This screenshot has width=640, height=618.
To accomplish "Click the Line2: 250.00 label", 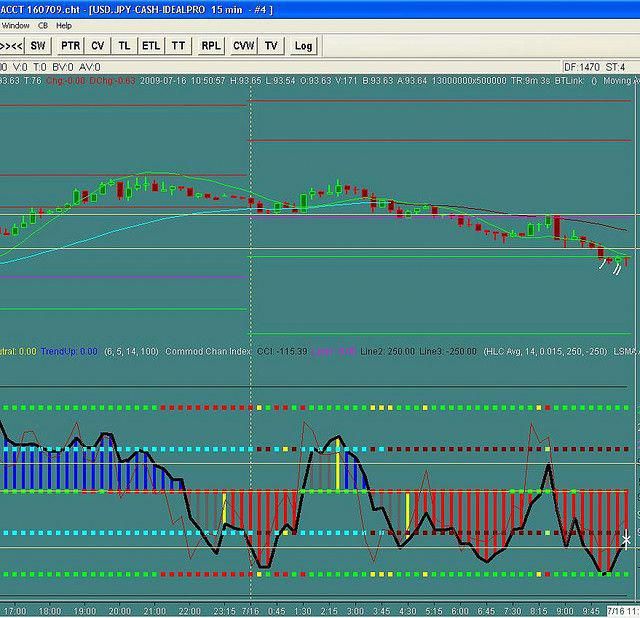I will coord(387,351).
